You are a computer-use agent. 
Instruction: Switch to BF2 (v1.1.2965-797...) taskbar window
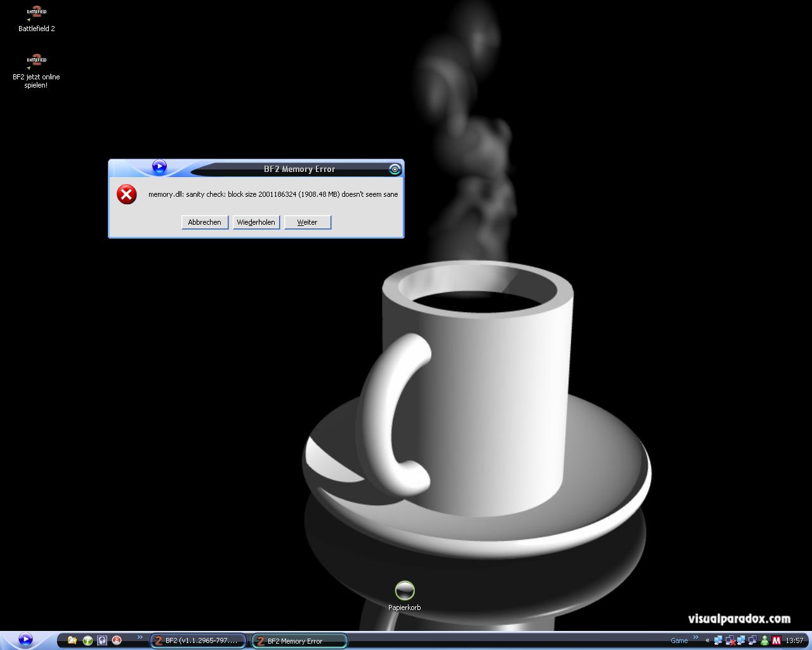click(198, 641)
